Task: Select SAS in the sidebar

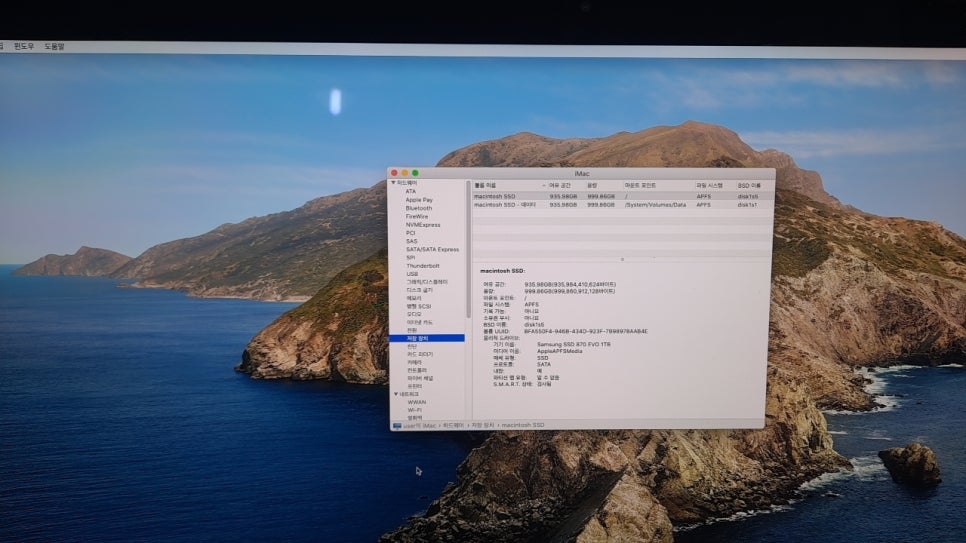Action: tap(412, 241)
